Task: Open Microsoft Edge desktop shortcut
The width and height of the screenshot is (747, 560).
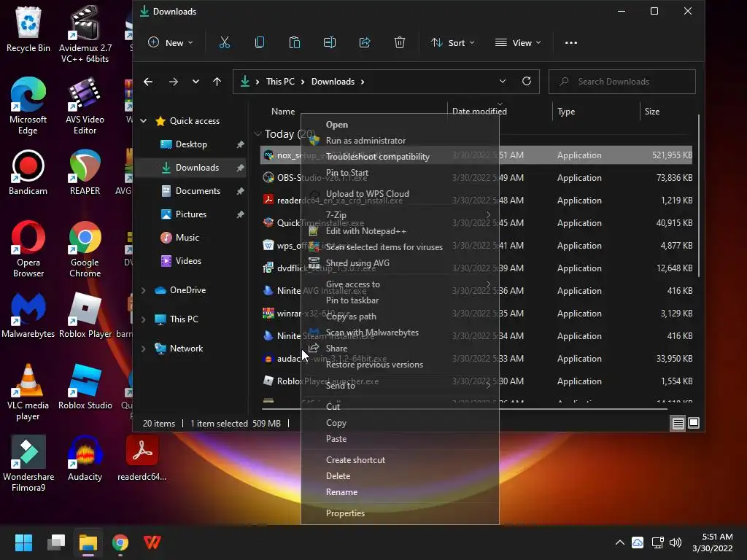Action: (28, 106)
